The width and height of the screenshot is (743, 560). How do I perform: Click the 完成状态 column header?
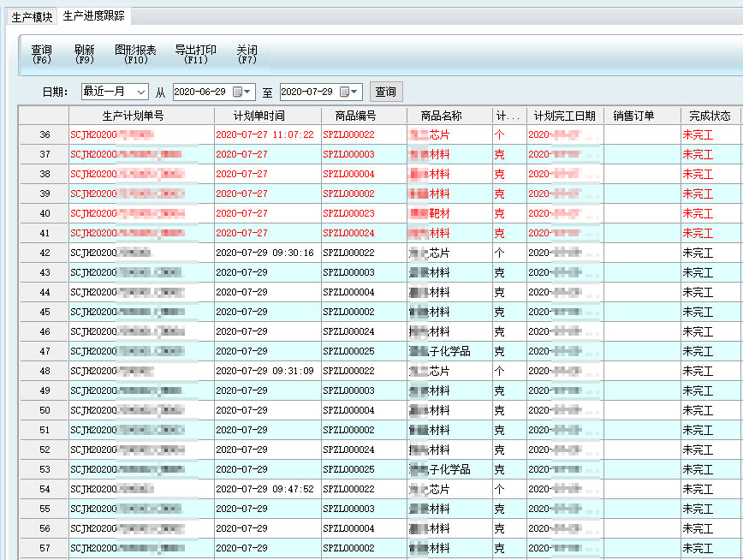pyautogui.click(x=710, y=116)
